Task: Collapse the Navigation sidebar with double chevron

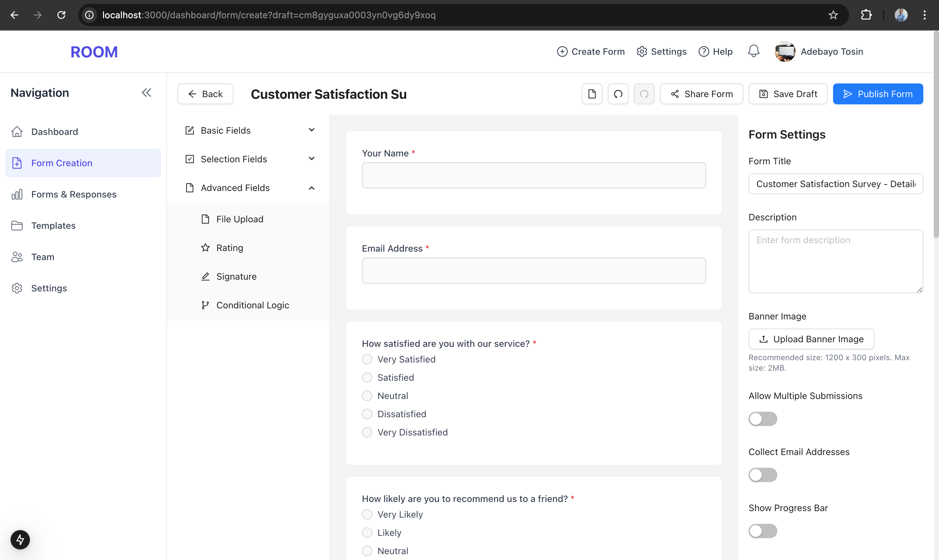Action: (146, 93)
